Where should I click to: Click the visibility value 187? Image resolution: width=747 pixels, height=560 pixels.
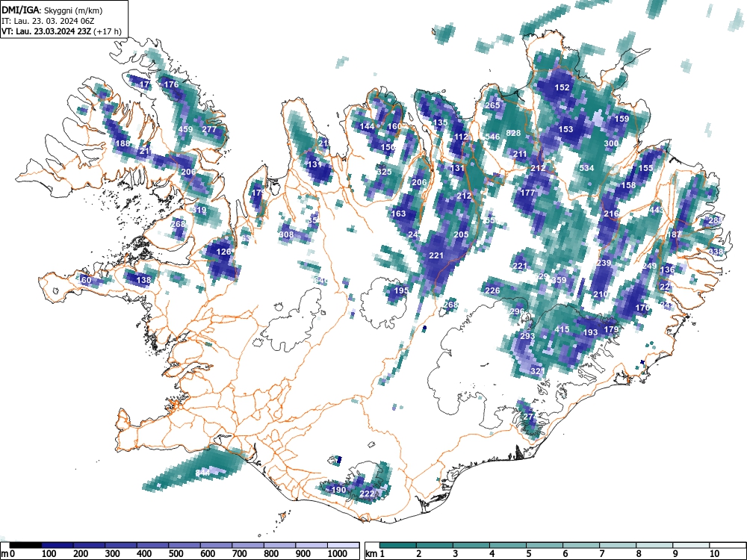coord(674,234)
